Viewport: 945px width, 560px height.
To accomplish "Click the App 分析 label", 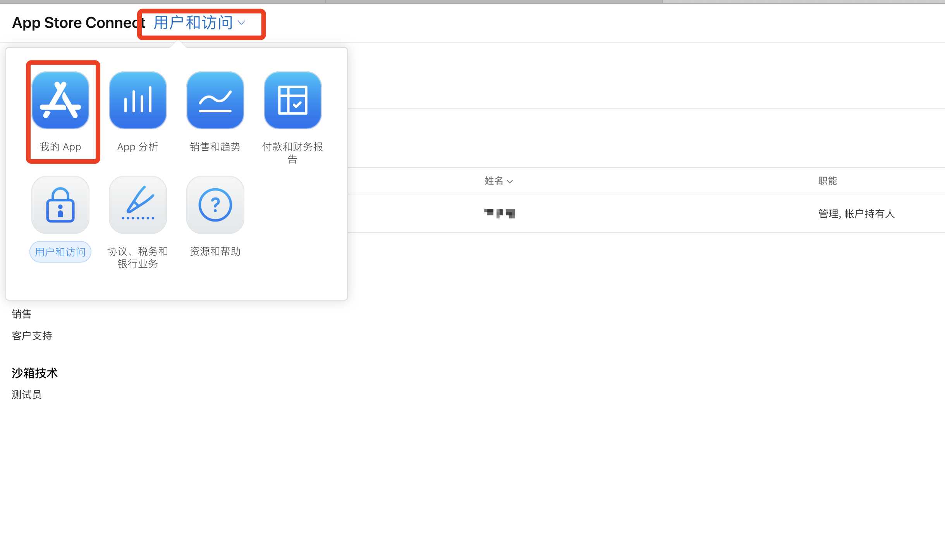I will point(138,147).
